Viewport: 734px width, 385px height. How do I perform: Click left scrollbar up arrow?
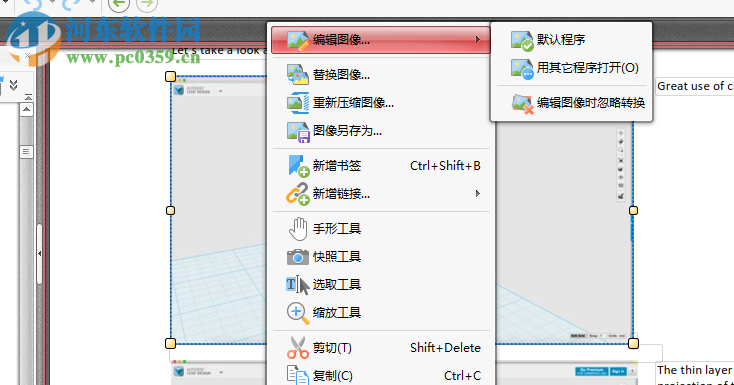27,110
